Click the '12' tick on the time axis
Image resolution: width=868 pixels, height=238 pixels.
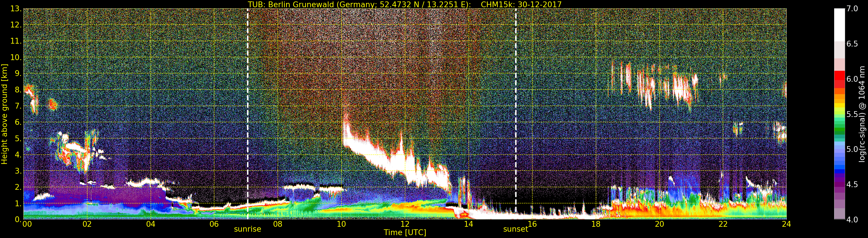405,224
